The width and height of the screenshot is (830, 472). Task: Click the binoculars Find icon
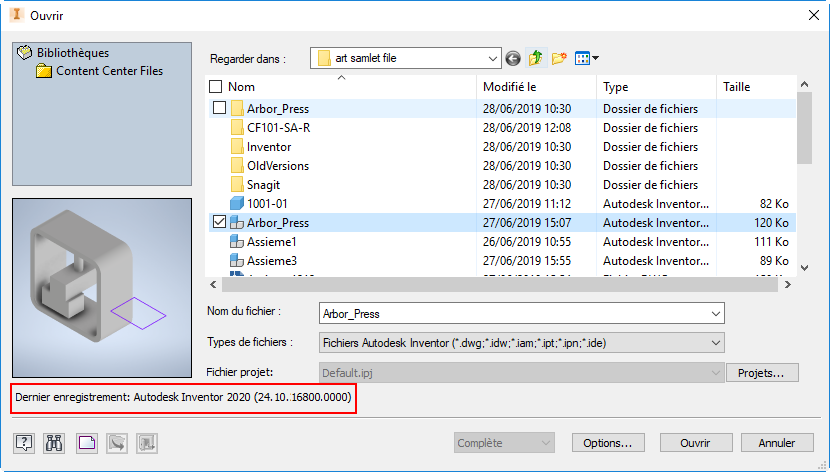pos(54,443)
